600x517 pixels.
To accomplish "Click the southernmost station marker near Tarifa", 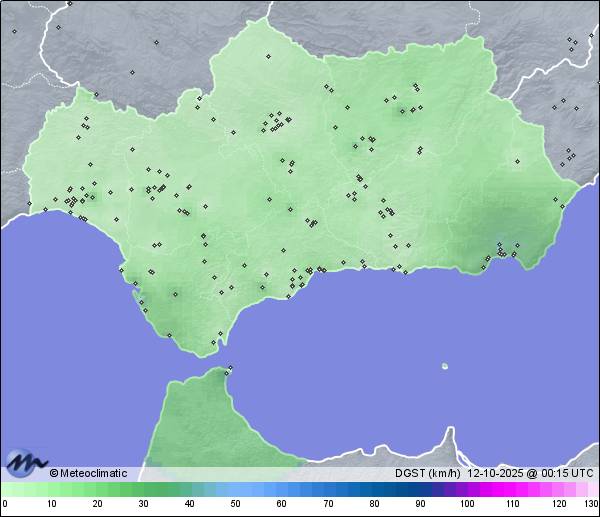I will tap(213, 343).
